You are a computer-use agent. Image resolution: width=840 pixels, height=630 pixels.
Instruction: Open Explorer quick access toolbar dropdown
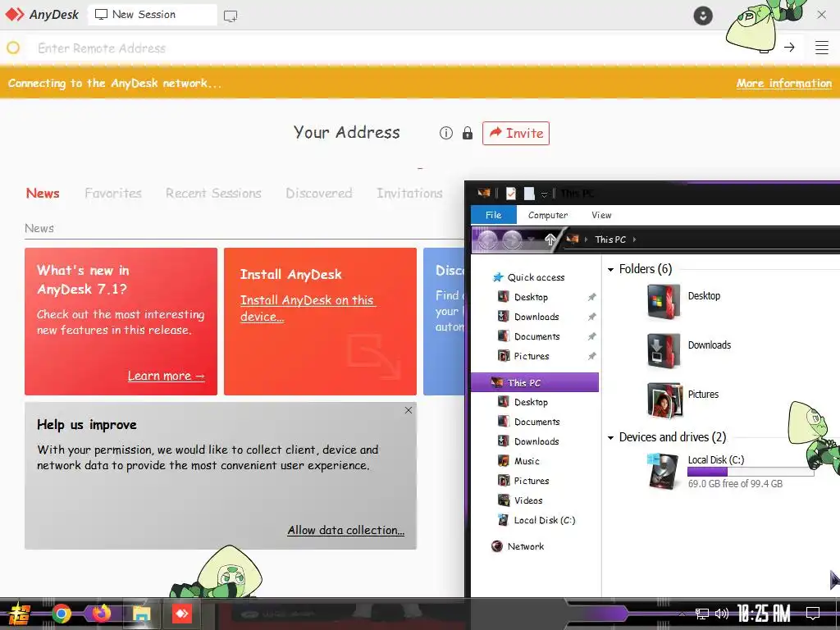coord(544,194)
